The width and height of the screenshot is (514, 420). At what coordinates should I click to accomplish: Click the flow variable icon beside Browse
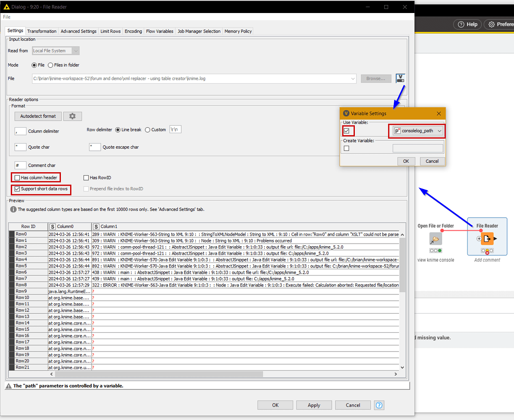tap(400, 79)
